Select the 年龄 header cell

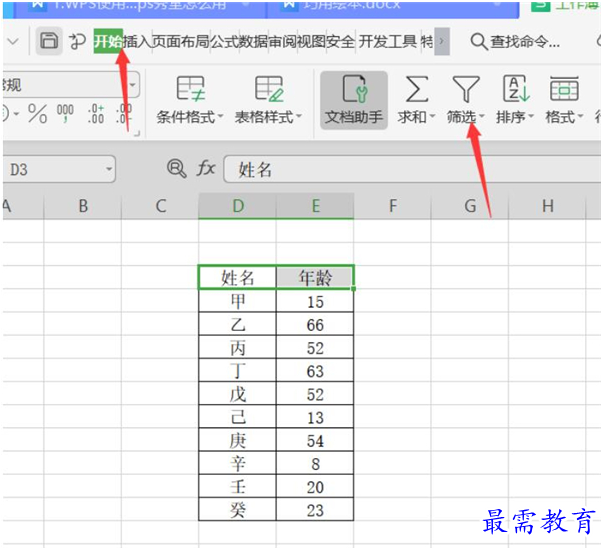(x=315, y=277)
